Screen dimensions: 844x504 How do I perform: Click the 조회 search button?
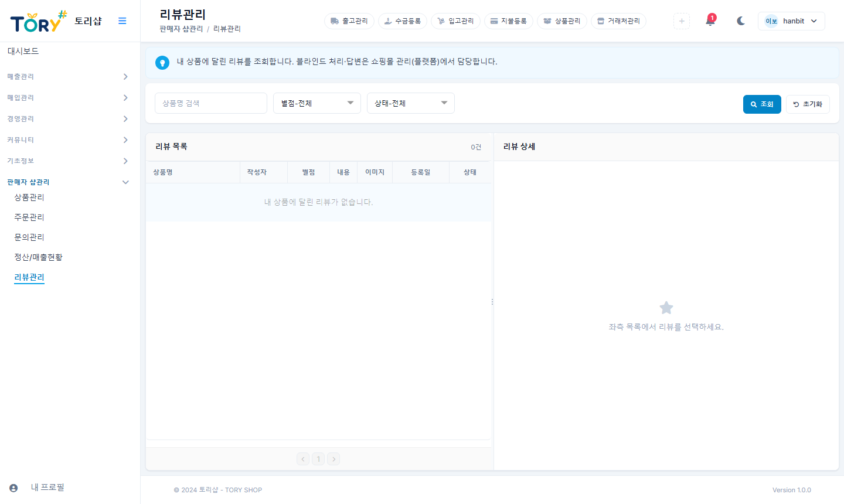(762, 104)
